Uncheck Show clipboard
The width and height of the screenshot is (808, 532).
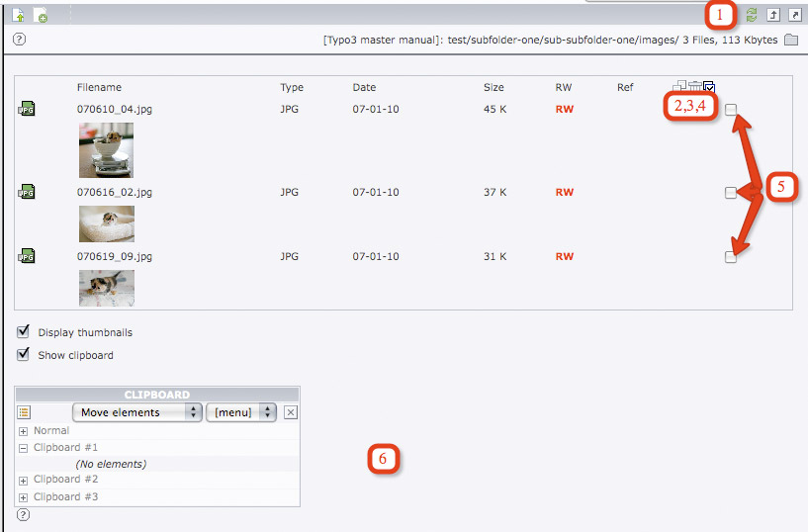[x=24, y=354]
